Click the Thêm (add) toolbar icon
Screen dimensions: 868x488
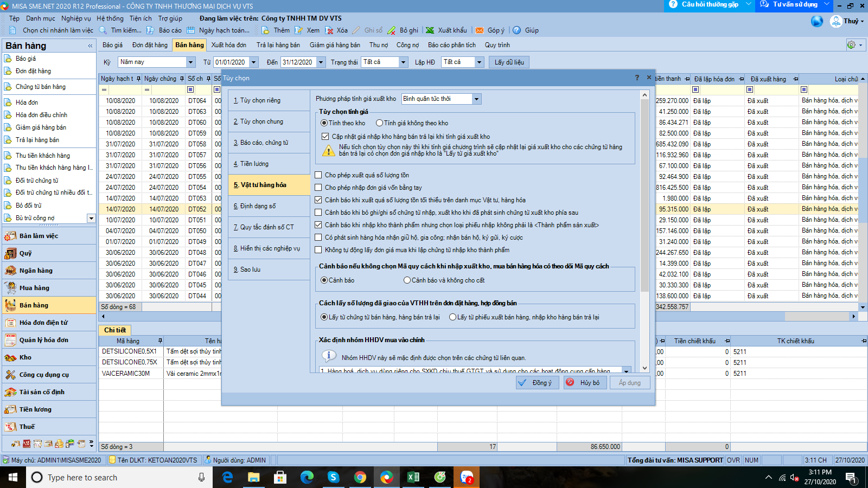265,30
